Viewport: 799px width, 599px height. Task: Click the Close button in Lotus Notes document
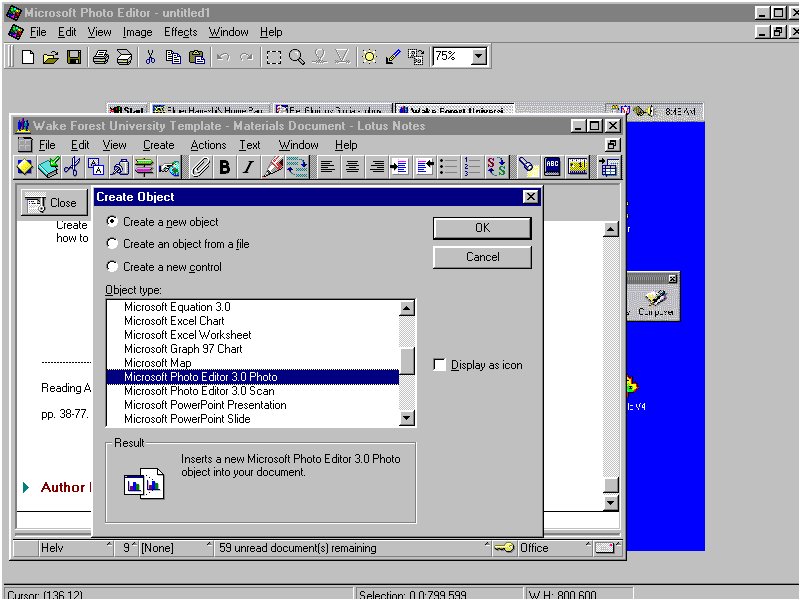point(55,203)
